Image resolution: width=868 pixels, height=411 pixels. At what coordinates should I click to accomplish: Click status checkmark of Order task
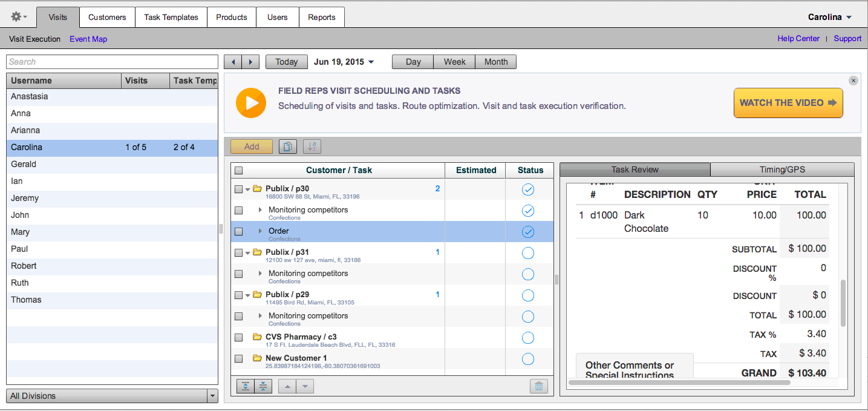[x=528, y=232]
